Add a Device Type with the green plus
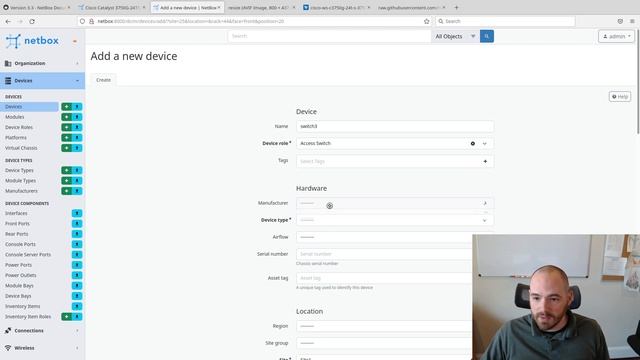The image size is (640, 360). (x=67, y=170)
